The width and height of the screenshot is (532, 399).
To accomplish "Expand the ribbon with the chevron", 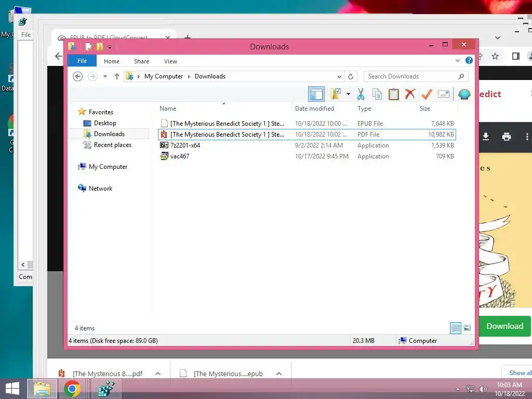I will pyautogui.click(x=457, y=61).
